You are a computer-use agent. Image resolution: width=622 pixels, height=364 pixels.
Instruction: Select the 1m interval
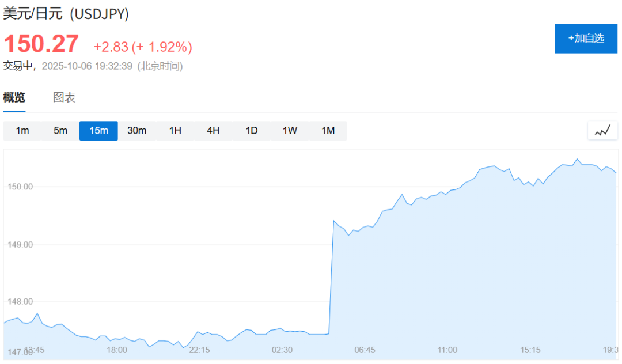click(x=22, y=131)
